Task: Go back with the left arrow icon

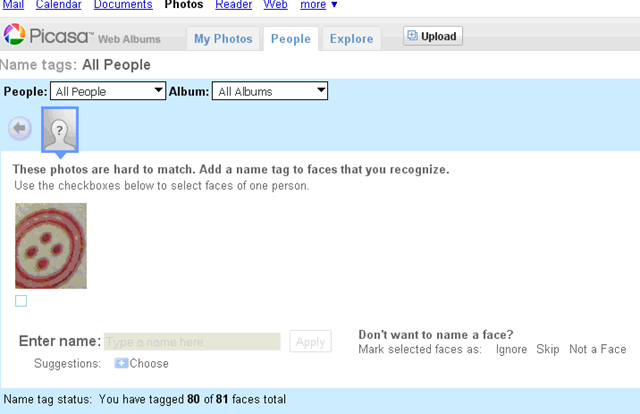Action: (20, 129)
